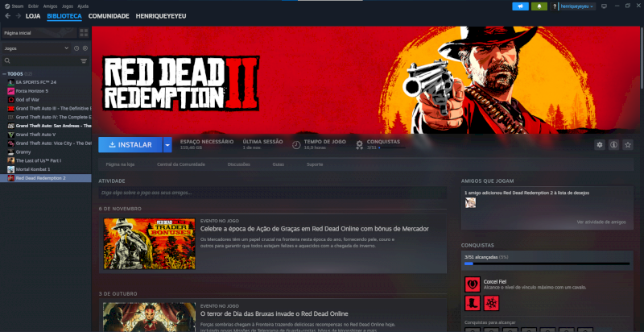Open the henriqueyeyeu account dropdown
The height and width of the screenshot is (332, 644).
577,6
